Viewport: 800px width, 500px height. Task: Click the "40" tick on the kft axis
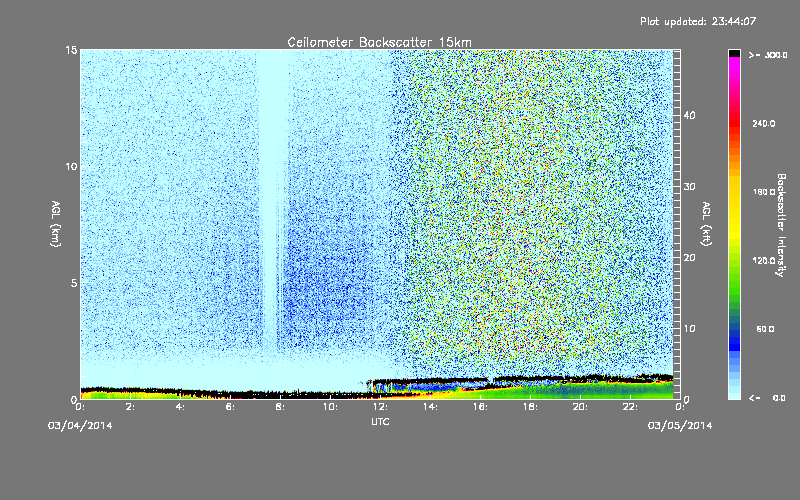pyautogui.click(x=689, y=115)
